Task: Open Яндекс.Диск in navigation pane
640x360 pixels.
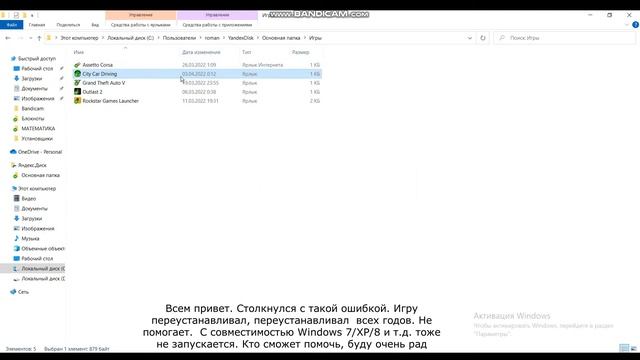Action: point(32,165)
